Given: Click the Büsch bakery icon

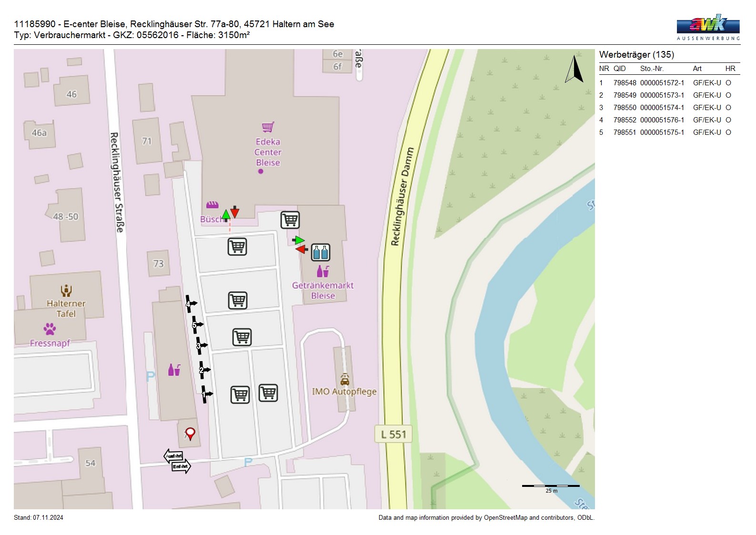Looking at the screenshot, I should [x=212, y=205].
